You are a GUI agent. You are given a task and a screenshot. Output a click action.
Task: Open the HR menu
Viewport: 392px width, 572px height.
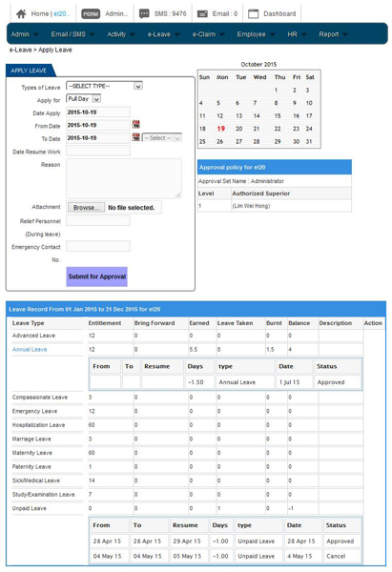297,34
